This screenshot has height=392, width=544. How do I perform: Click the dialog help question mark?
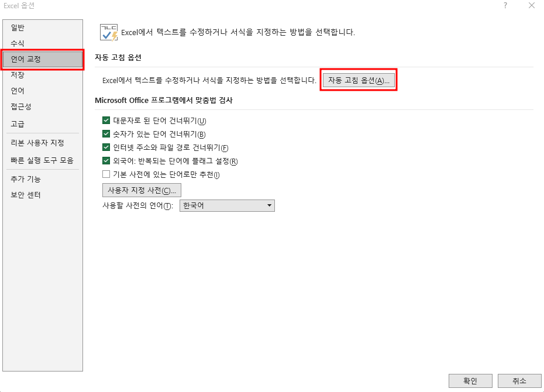tap(505, 6)
